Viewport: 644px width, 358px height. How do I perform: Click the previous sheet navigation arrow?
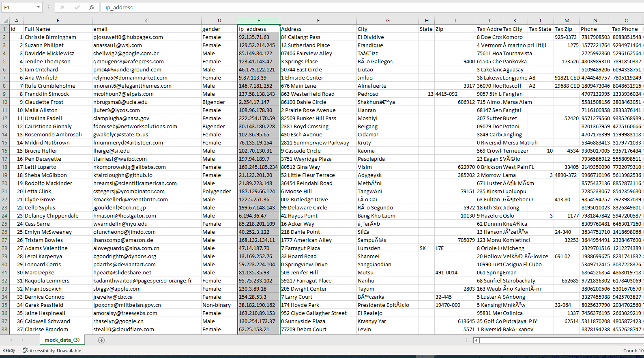coord(12,340)
